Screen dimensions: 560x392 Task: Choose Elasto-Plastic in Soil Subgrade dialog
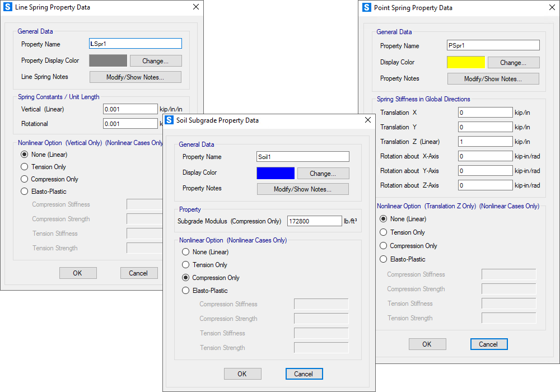[x=186, y=291]
